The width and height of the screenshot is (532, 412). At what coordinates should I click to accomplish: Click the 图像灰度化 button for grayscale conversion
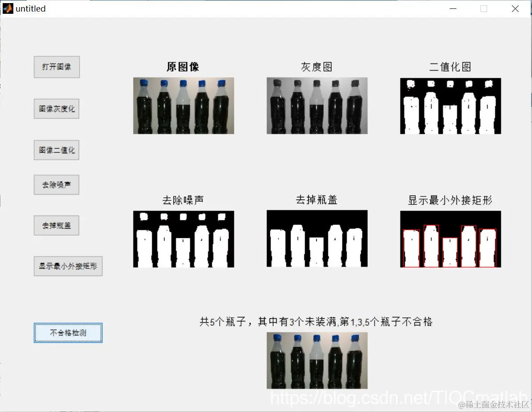(56, 108)
